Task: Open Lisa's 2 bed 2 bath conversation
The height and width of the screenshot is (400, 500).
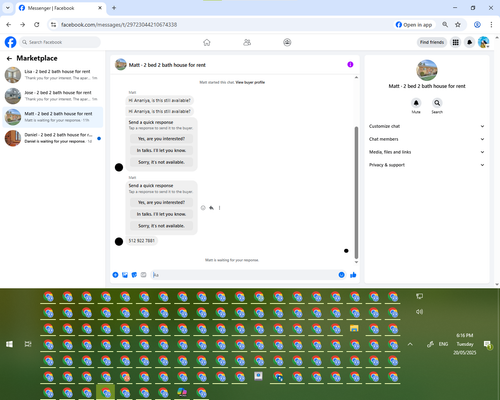Action: (53, 75)
